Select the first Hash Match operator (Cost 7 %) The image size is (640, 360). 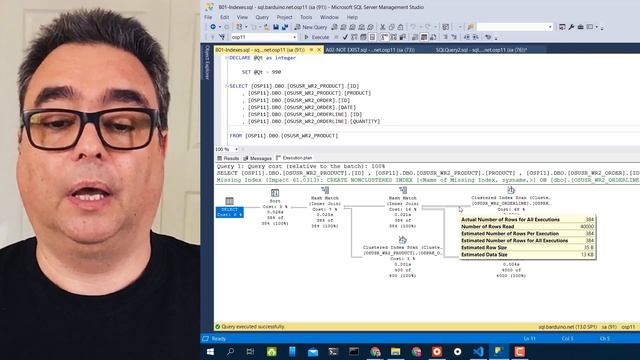pos(325,206)
